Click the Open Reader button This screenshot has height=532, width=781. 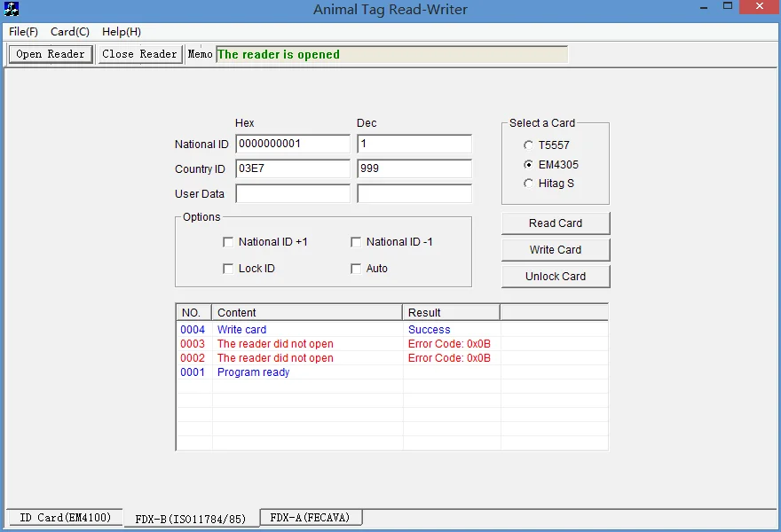(50, 53)
